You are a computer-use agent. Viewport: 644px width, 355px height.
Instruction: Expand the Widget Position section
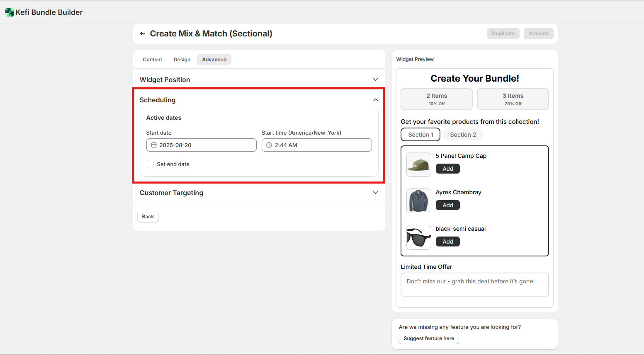(x=375, y=80)
